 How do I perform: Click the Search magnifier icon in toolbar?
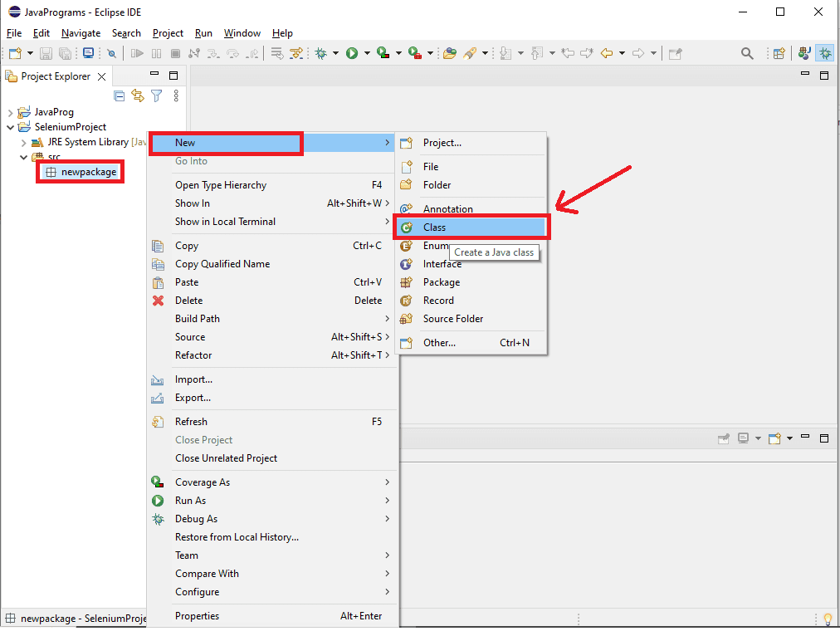point(747,53)
